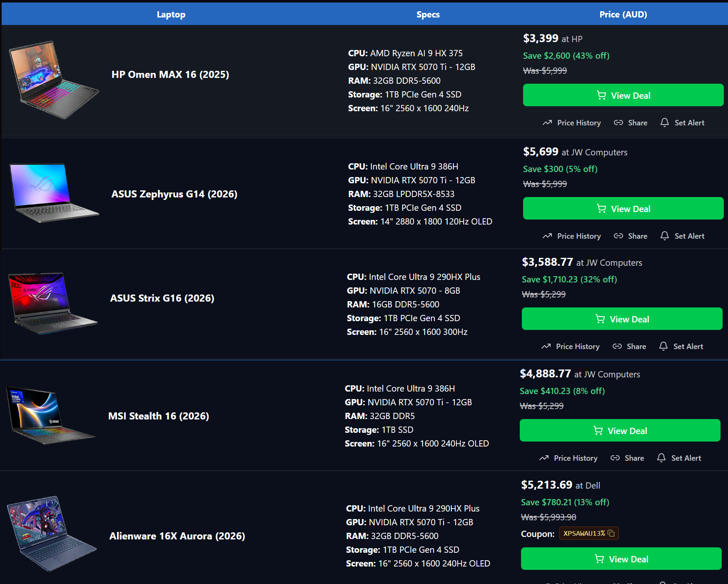This screenshot has width=728, height=584.
Task: Click Share link icon for ASUS Zephyrus G14
Action: coord(618,236)
